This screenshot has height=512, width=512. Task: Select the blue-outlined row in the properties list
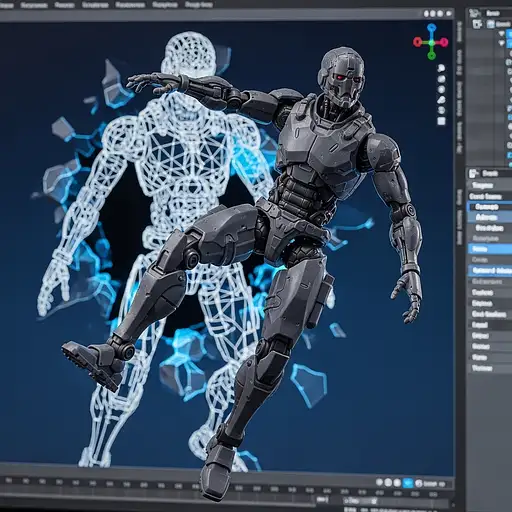click(490, 207)
